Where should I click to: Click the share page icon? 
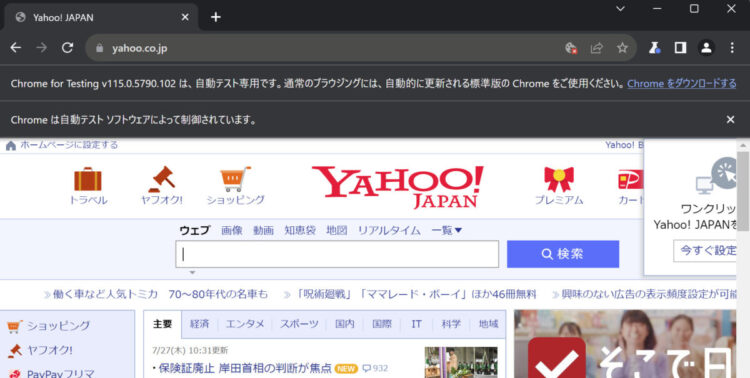click(596, 48)
